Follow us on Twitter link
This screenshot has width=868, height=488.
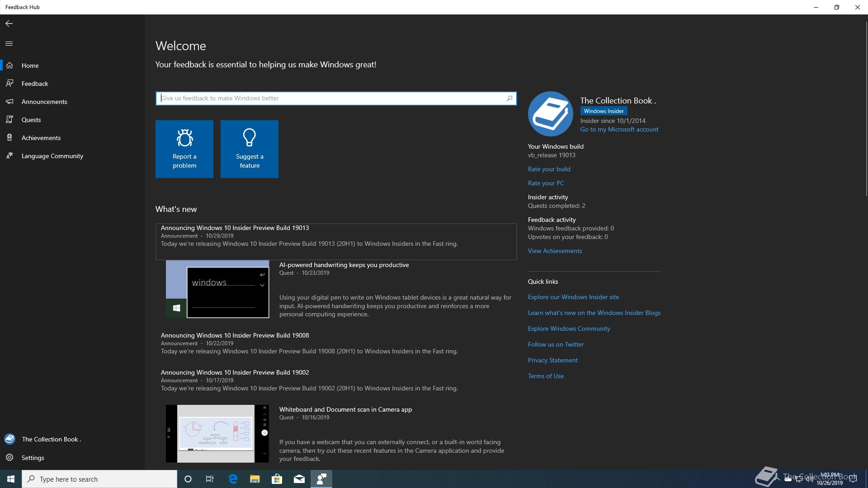point(556,344)
